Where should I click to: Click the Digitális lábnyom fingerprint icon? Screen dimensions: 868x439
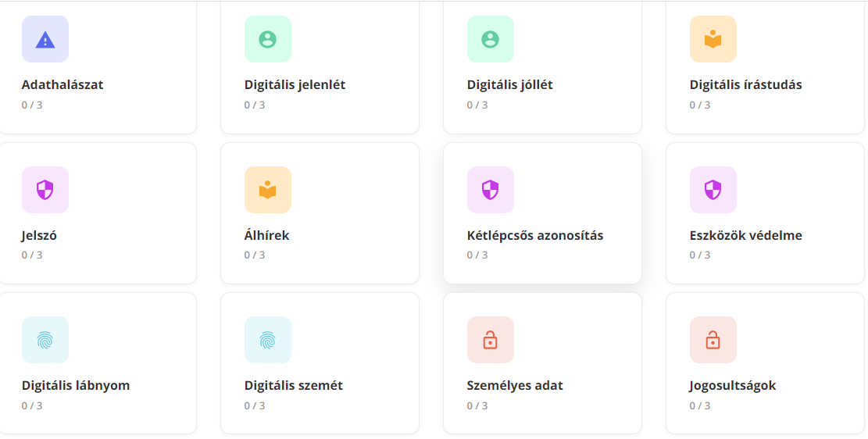pyautogui.click(x=45, y=340)
